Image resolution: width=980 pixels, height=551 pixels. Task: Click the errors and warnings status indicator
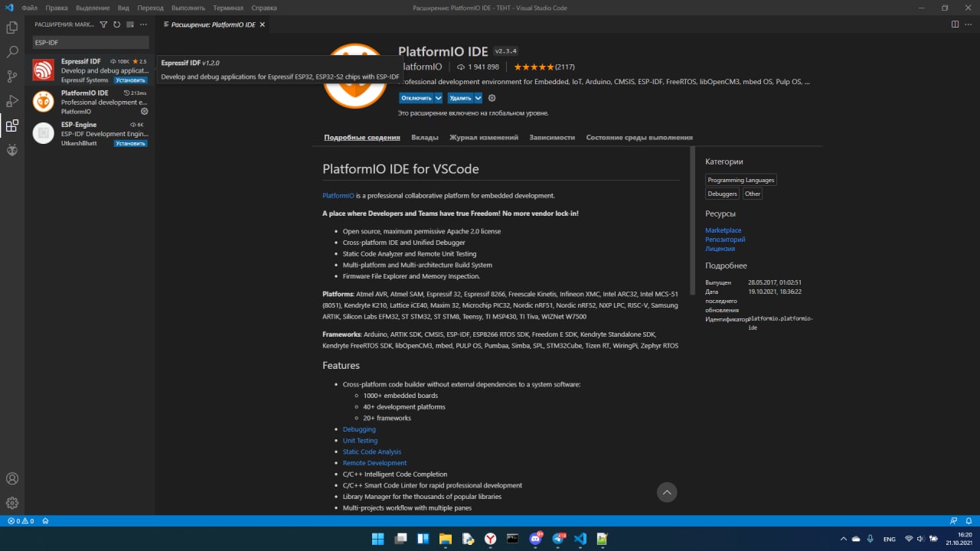click(x=21, y=521)
